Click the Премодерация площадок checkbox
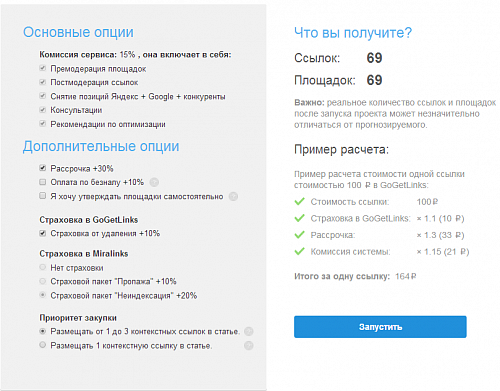500x391 pixels. 42,68
